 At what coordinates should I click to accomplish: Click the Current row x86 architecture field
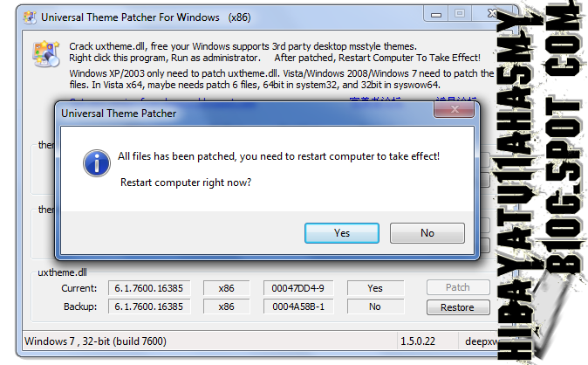(x=226, y=288)
